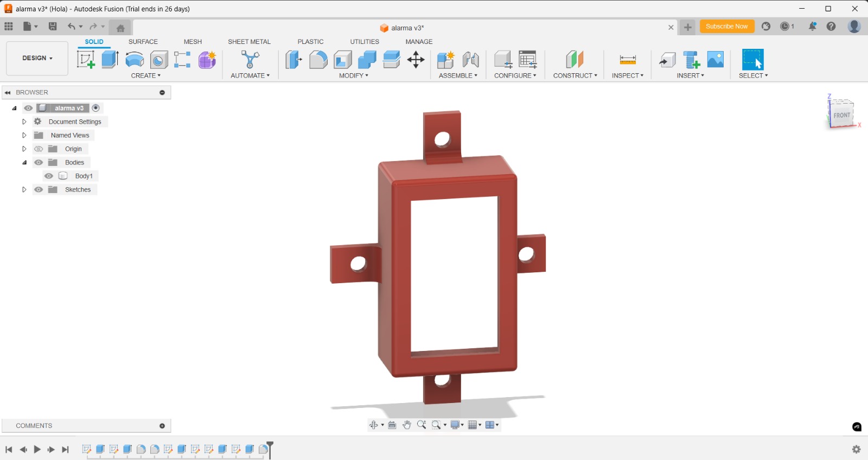This screenshot has width=868, height=460.
Task: Show the hidden Origin folder
Action: point(39,149)
